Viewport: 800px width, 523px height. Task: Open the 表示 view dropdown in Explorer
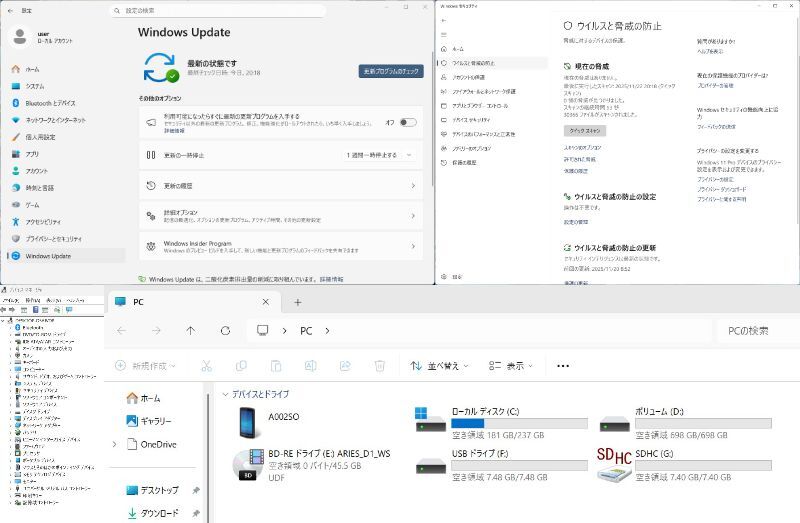click(x=511, y=366)
